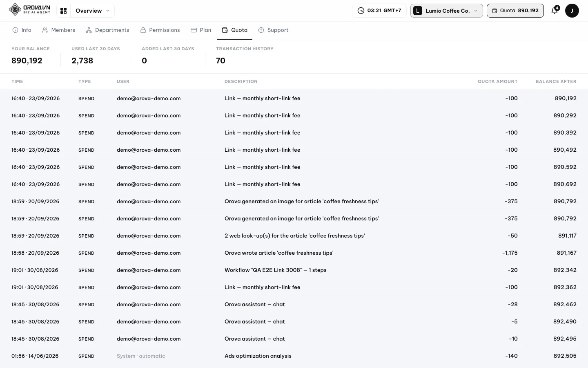Select 'Orova wrote article' transaction description

279,253
